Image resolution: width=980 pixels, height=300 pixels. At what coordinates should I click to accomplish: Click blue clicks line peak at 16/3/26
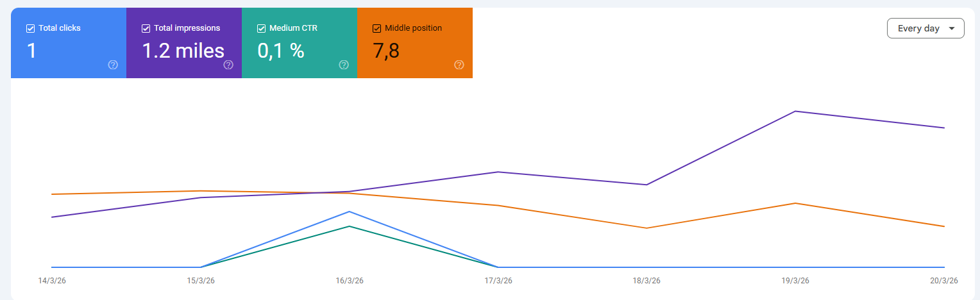coord(350,212)
